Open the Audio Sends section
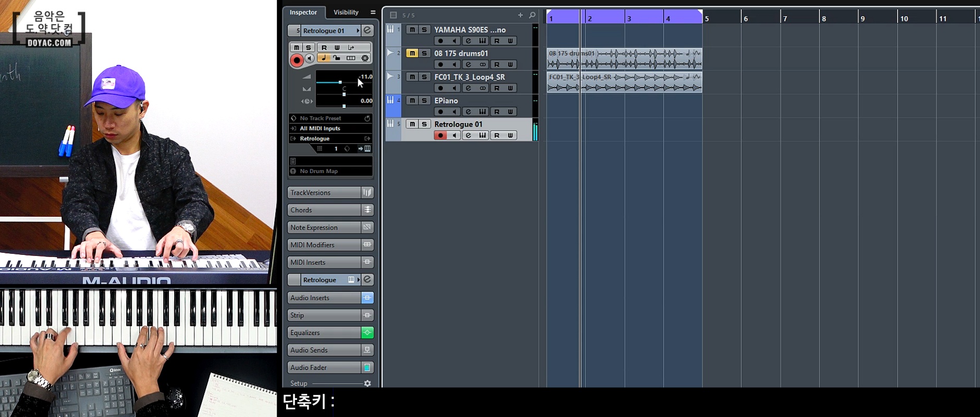 (x=324, y=350)
